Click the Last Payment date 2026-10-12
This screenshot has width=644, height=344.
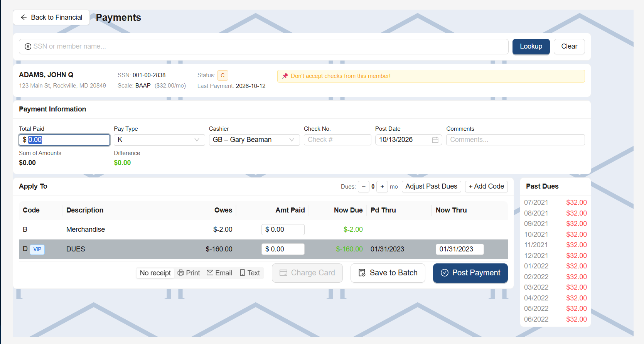pyautogui.click(x=251, y=86)
